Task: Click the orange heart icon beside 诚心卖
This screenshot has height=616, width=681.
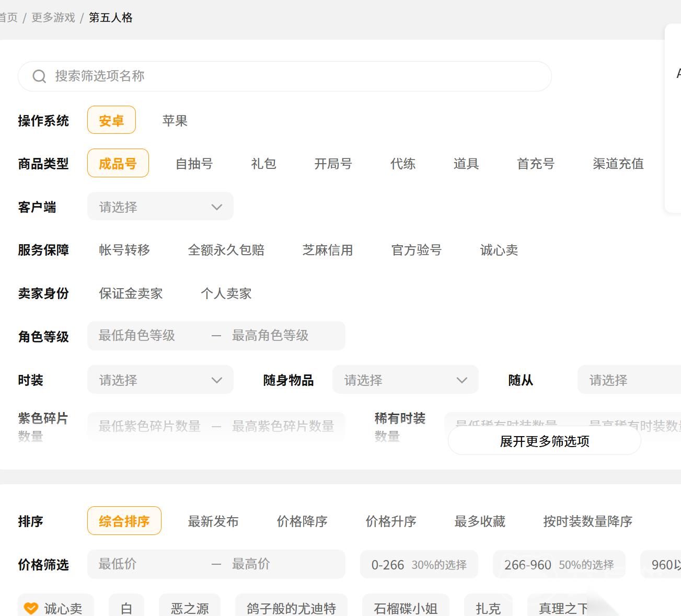Action: point(31,608)
